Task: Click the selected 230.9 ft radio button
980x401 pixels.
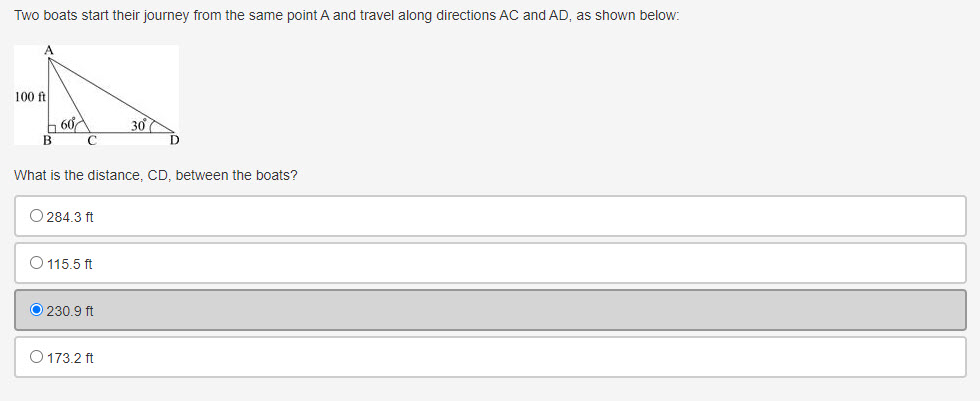Action: point(37,311)
